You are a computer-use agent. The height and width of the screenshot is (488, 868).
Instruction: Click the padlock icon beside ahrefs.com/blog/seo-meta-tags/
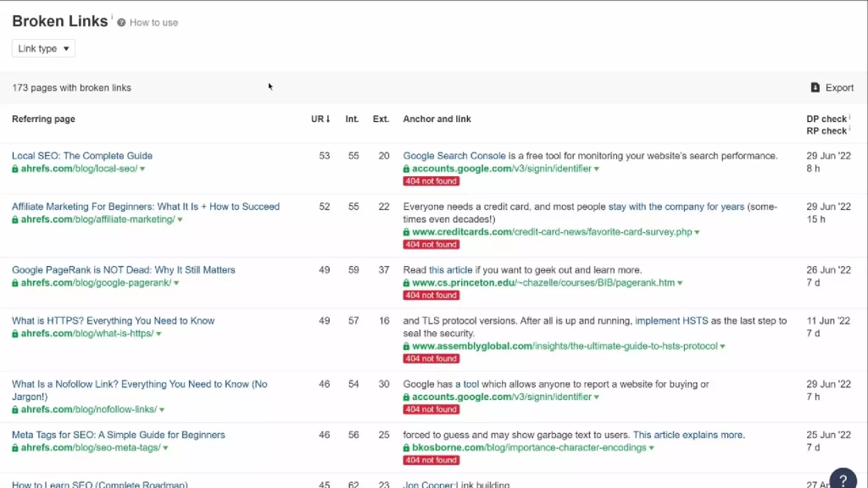coord(15,448)
